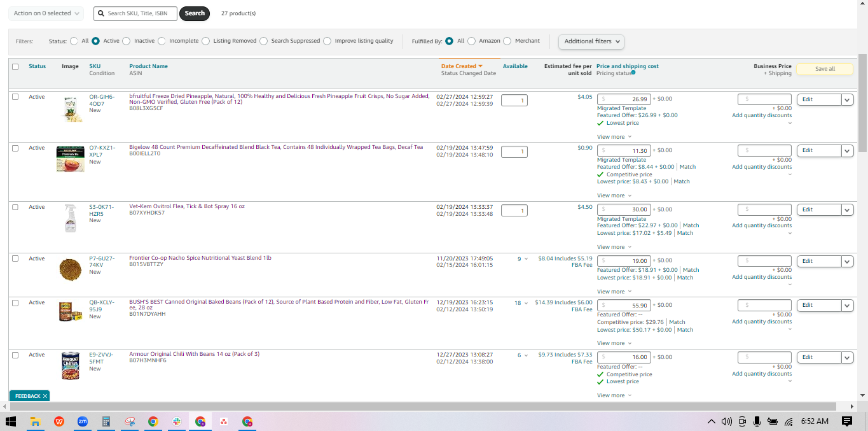Click the microphone icon in system tray
Image resolution: width=868 pixels, height=431 pixels.
(757, 421)
